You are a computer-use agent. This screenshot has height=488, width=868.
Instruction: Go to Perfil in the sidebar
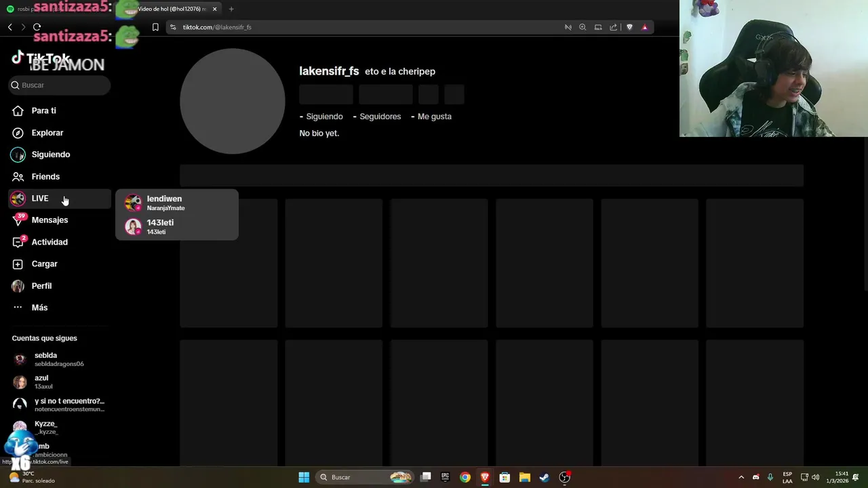click(60, 286)
